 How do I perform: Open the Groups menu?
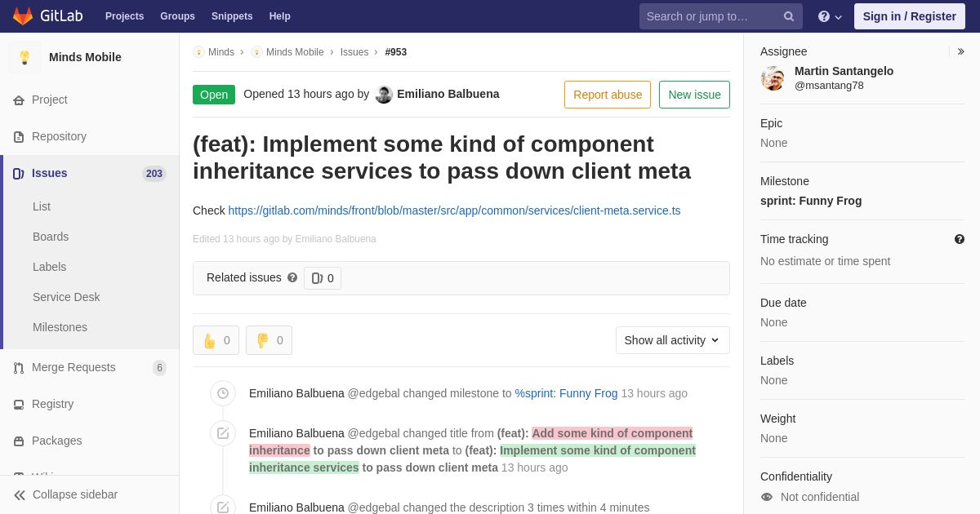[177, 16]
